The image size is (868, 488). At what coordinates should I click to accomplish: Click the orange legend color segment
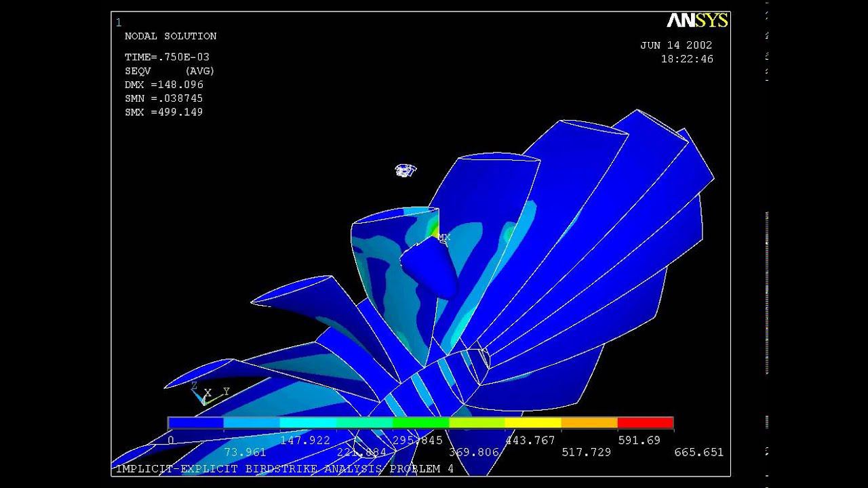point(589,423)
